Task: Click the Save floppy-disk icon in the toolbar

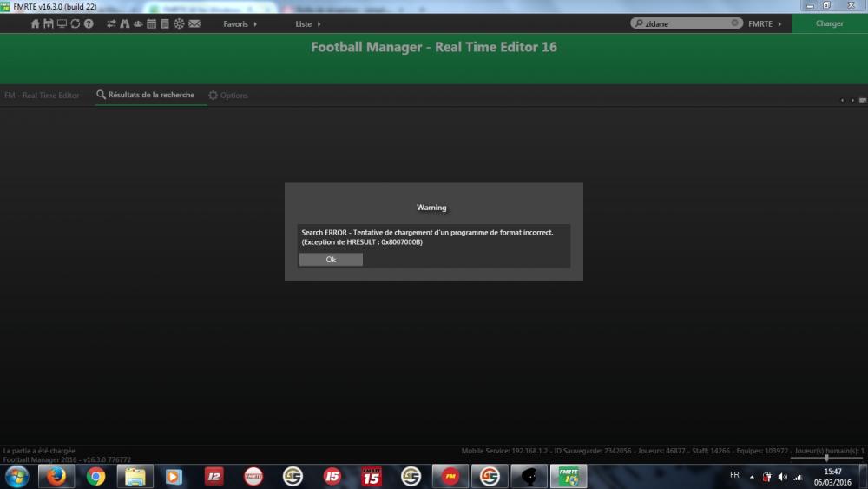Action: pyautogui.click(x=49, y=23)
